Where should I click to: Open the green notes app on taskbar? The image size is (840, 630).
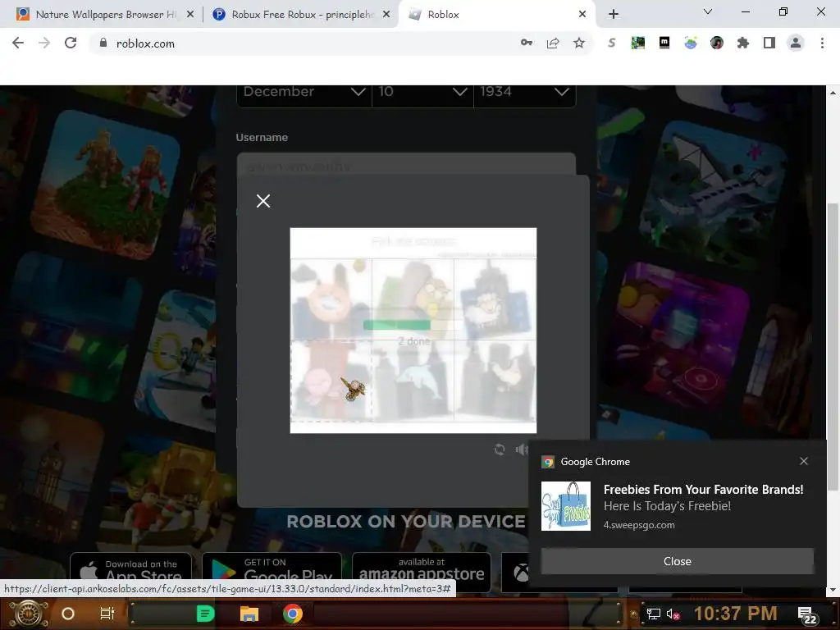tap(205, 614)
